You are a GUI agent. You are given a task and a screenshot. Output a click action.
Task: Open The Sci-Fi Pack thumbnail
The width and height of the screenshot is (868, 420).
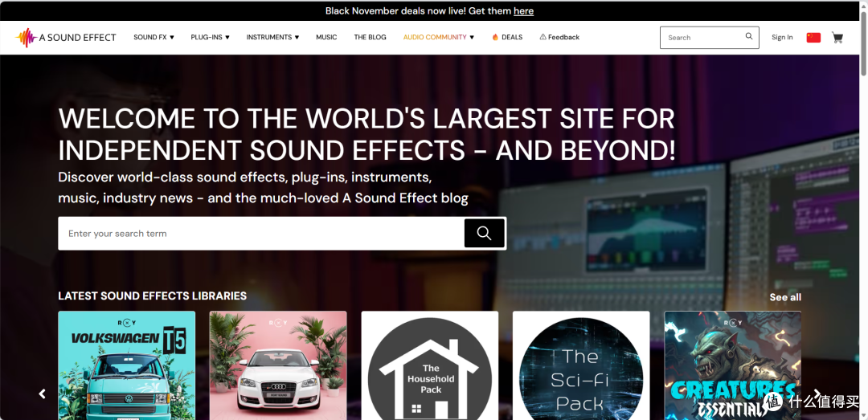tap(581, 365)
